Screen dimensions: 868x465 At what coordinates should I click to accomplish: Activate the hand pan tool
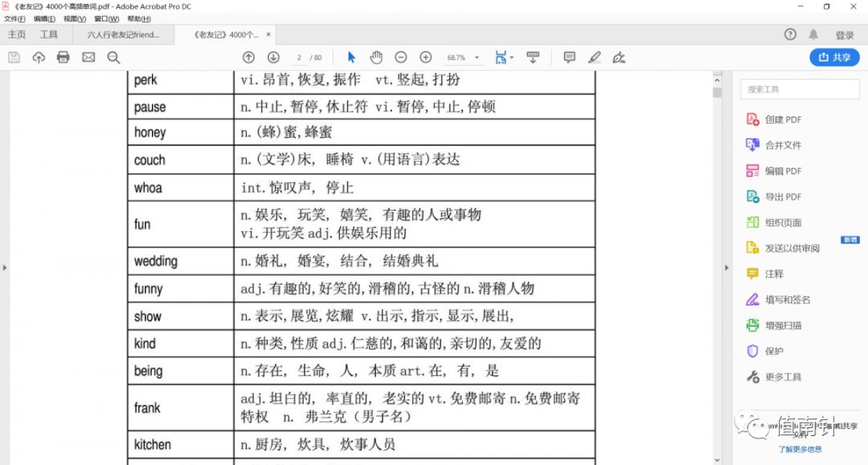tap(376, 58)
